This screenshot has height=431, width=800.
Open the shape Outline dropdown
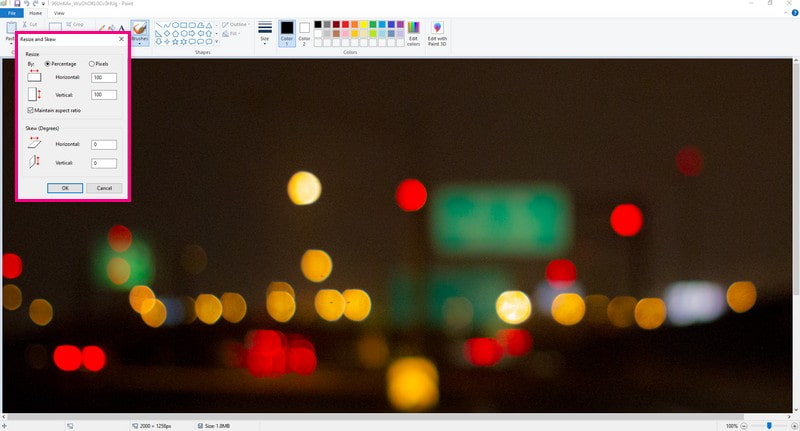[x=236, y=24]
